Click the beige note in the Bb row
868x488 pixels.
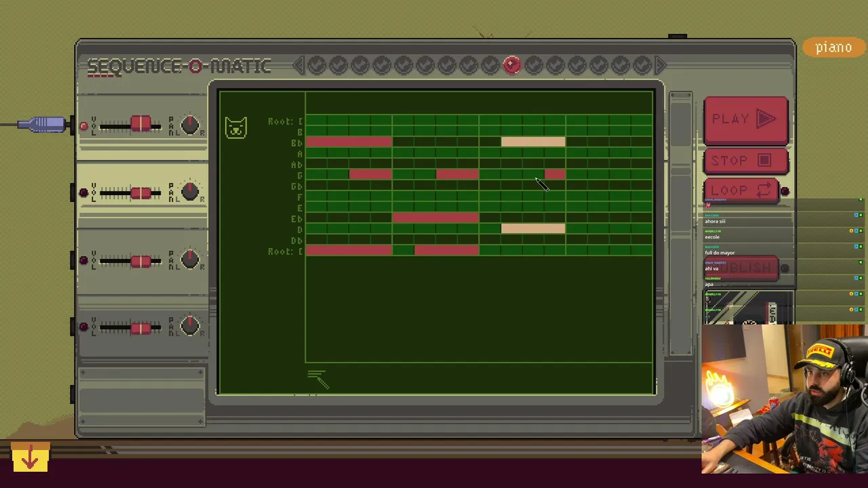click(533, 142)
